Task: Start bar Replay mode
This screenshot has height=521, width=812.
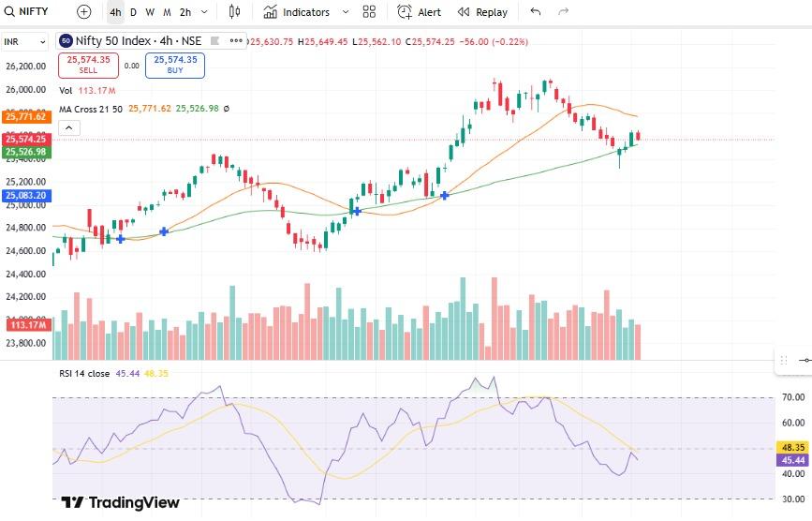Action: pos(482,12)
